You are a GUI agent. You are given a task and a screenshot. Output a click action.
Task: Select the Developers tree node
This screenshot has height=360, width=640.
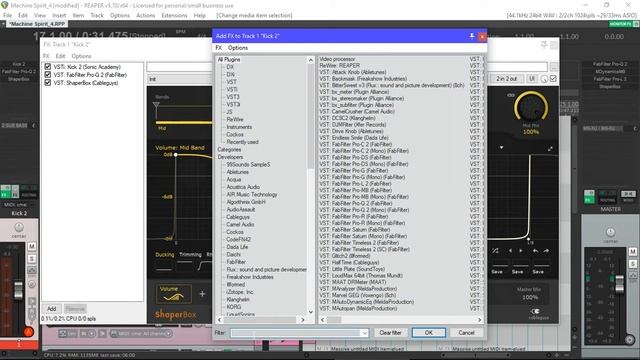coord(230,157)
